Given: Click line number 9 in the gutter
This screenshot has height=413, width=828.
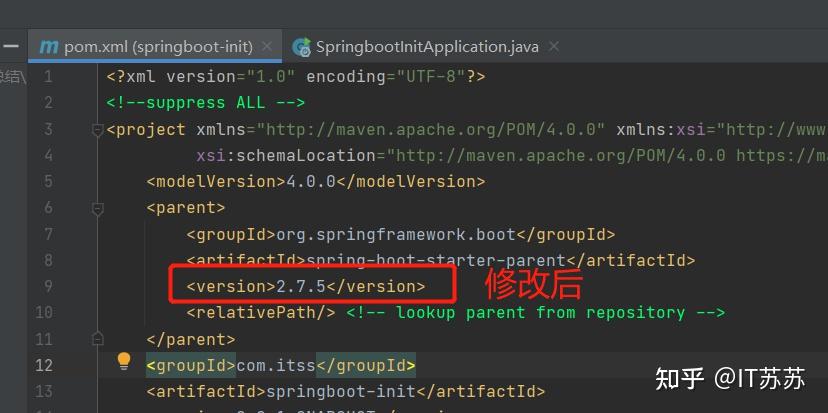Looking at the screenshot, I should pos(48,286).
